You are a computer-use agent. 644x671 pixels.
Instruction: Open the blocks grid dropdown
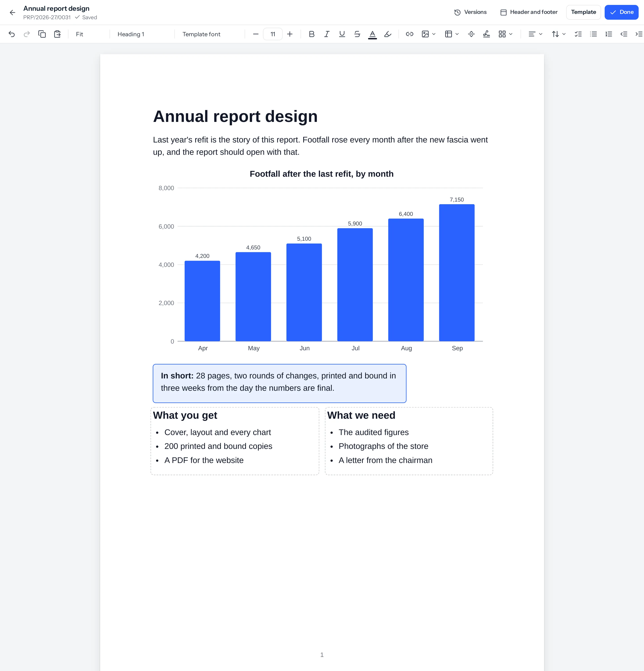505,34
